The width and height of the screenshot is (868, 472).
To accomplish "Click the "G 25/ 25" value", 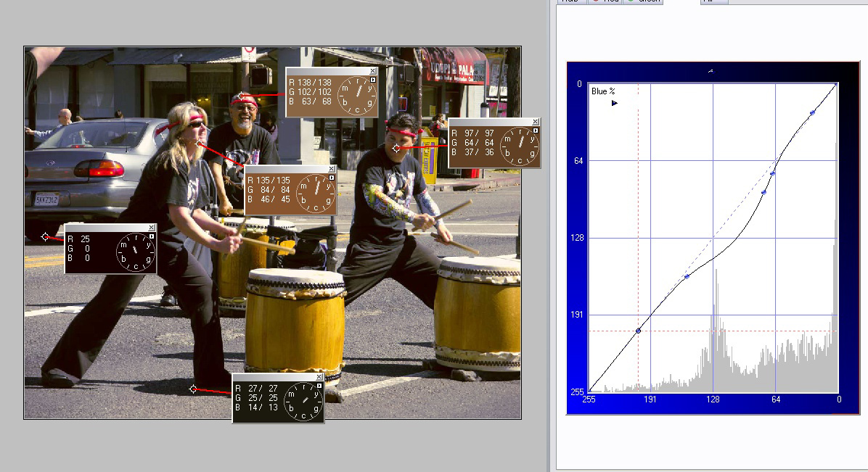I will pos(256,398).
